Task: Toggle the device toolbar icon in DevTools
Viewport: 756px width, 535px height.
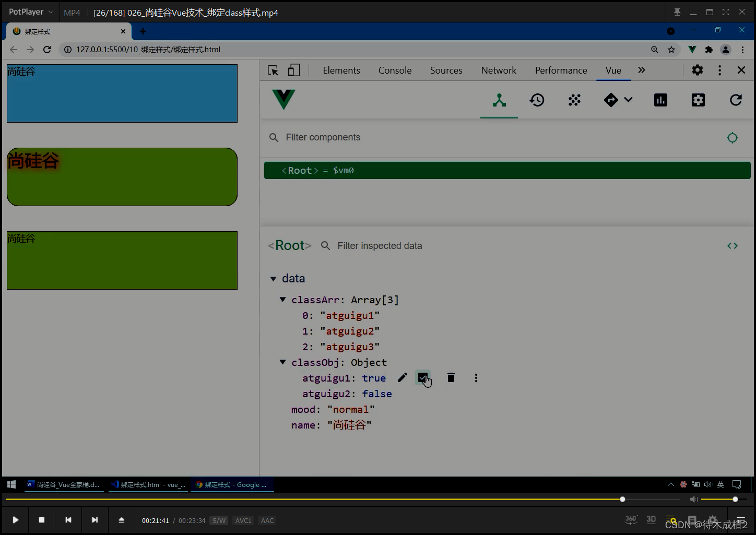Action: tap(294, 70)
